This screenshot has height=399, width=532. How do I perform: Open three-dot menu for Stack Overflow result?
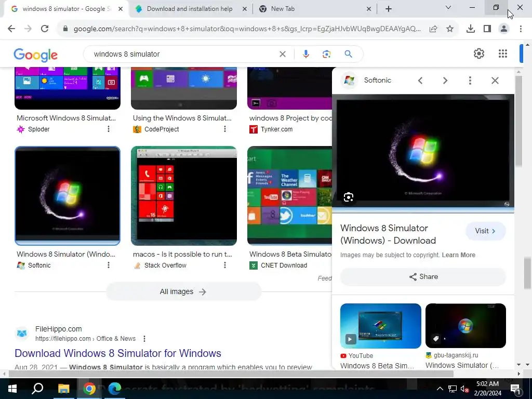[225, 265]
